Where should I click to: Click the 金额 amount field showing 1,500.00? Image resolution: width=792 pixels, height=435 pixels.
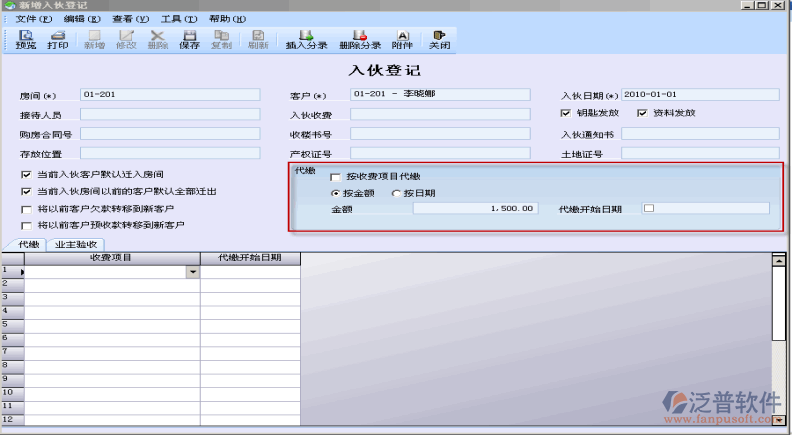[x=475, y=209]
